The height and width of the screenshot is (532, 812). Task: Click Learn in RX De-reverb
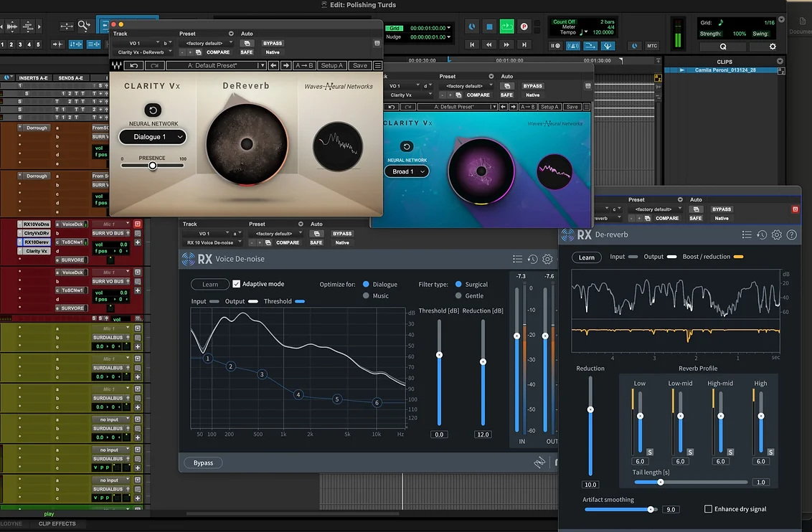(x=587, y=257)
